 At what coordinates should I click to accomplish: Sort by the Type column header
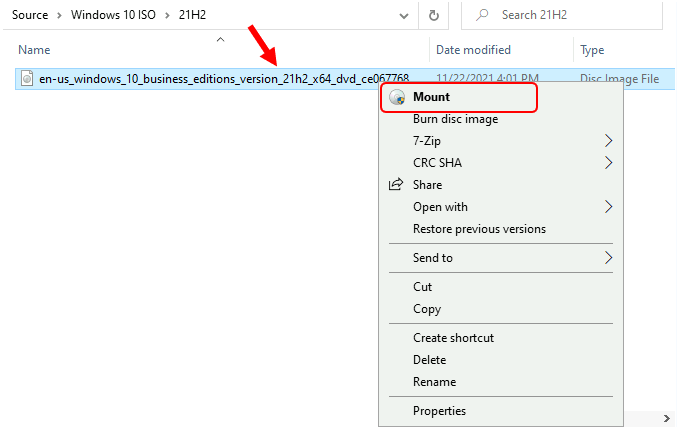592,50
